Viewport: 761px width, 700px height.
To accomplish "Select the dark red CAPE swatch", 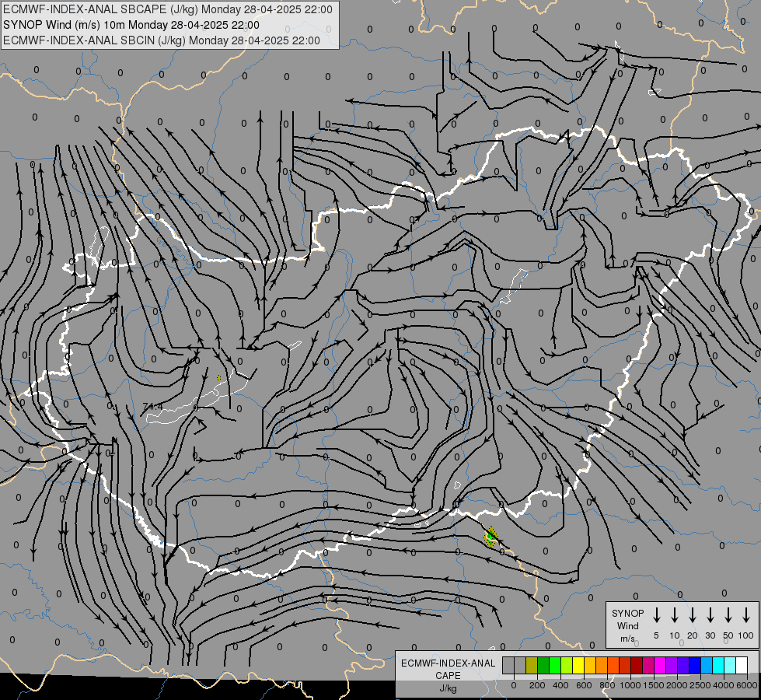I will pyautogui.click(x=637, y=665).
